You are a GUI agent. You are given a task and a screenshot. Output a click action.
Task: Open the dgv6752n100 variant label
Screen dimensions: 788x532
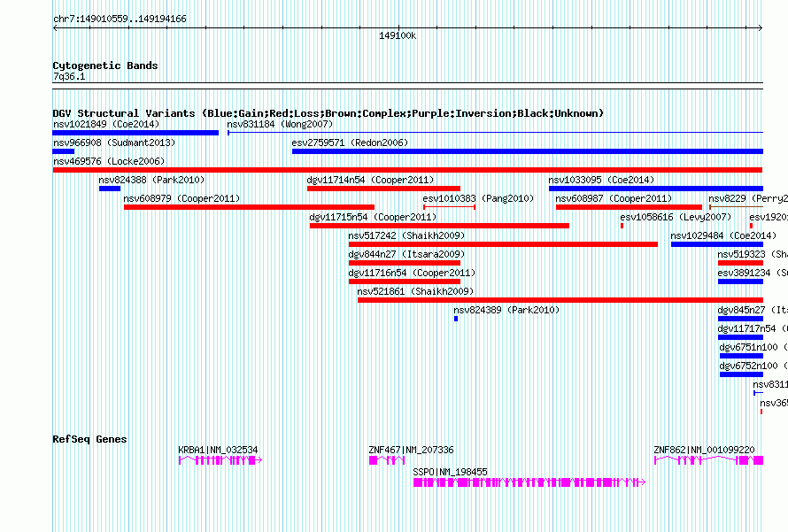click(x=753, y=366)
